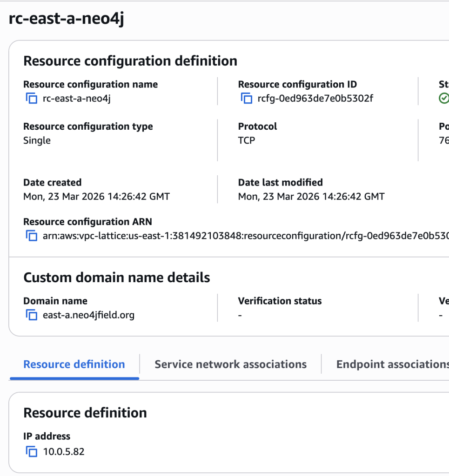Viewport: 449px width, 476px height.
Task: Copy the resource configuration ID
Action: [246, 99]
